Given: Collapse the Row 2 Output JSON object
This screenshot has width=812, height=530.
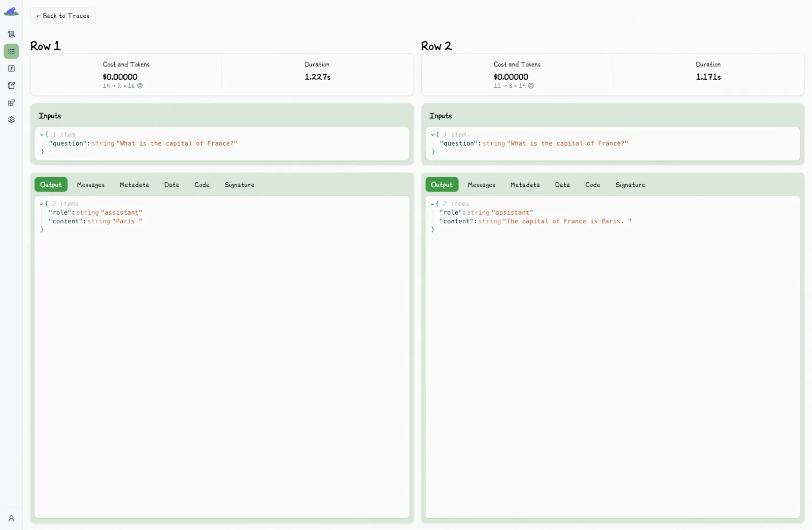Looking at the screenshot, I should pyautogui.click(x=432, y=204).
